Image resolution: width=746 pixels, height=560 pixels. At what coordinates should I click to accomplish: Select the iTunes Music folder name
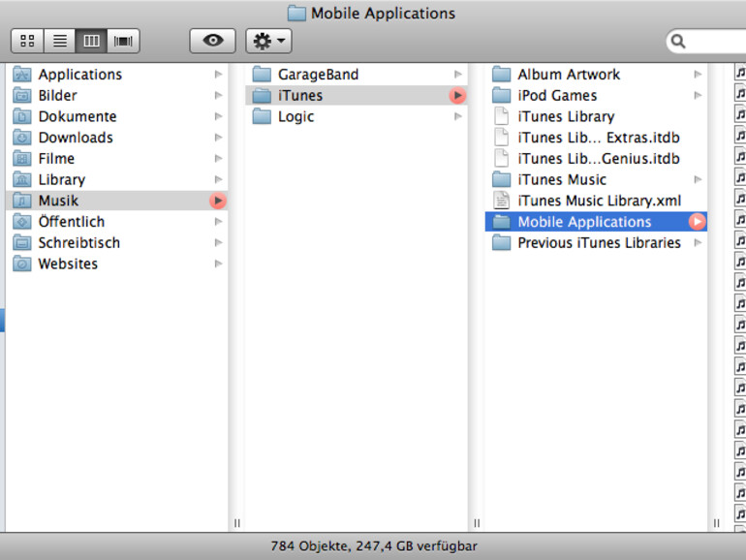562,179
